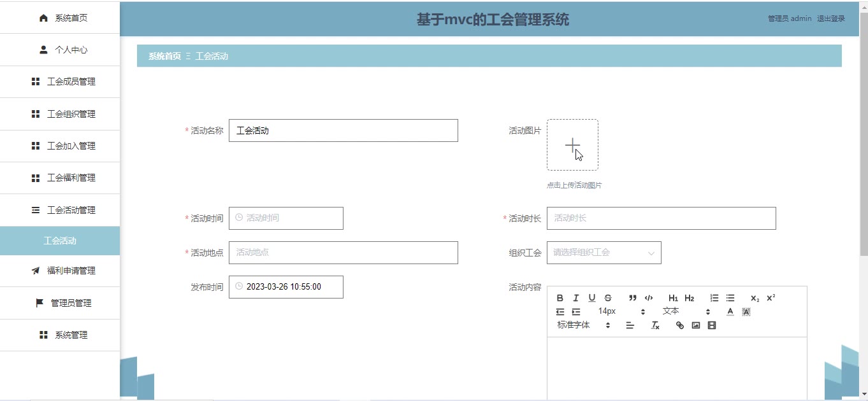
Task: Click the 工会活动 breadcrumb text
Action: (x=212, y=56)
